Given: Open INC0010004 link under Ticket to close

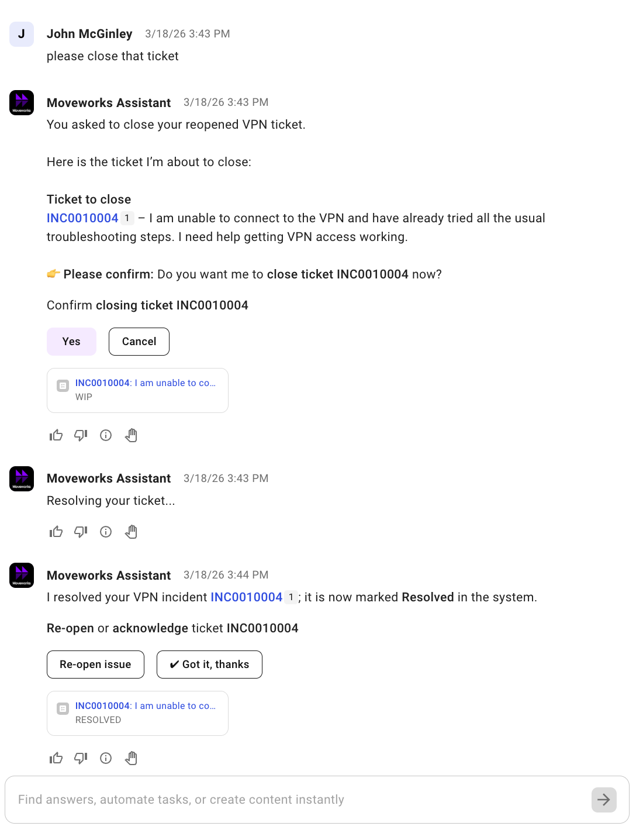Looking at the screenshot, I should pos(82,218).
